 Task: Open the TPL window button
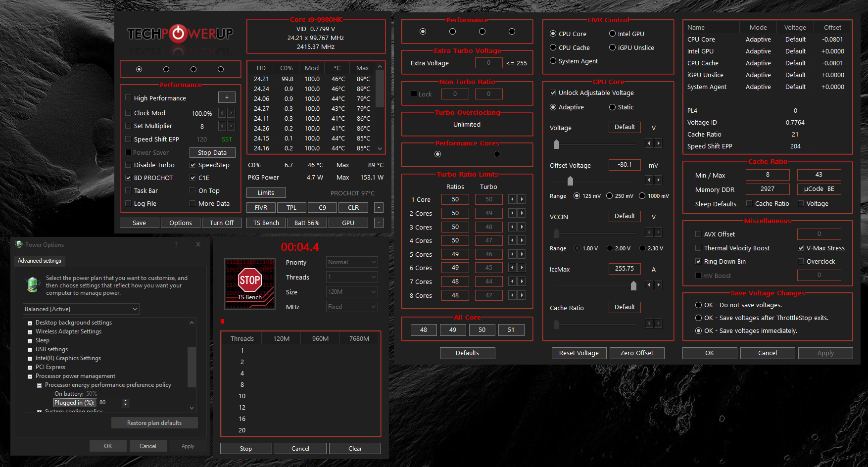click(291, 207)
